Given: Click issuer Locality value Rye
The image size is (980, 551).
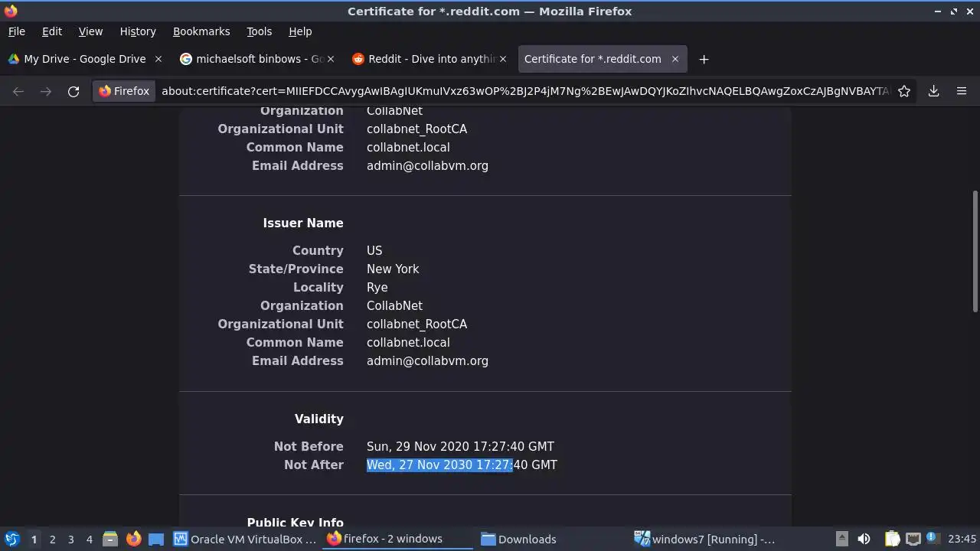Looking at the screenshot, I should (377, 287).
